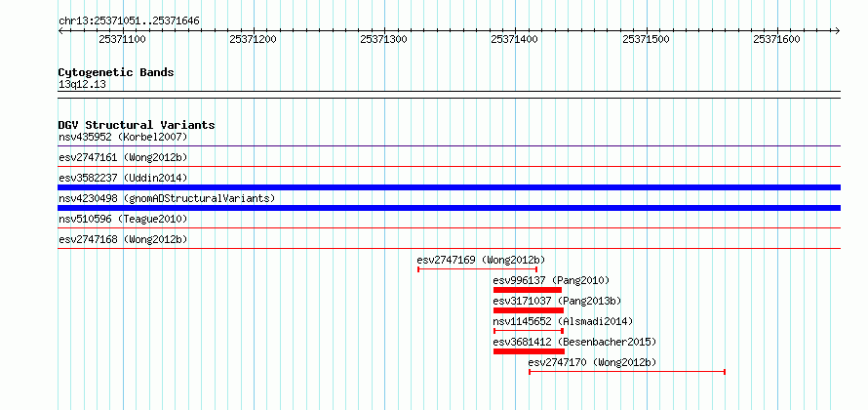
Task: Open the nsv1145652 (Alsmadi2014) label
Action: pos(563,321)
